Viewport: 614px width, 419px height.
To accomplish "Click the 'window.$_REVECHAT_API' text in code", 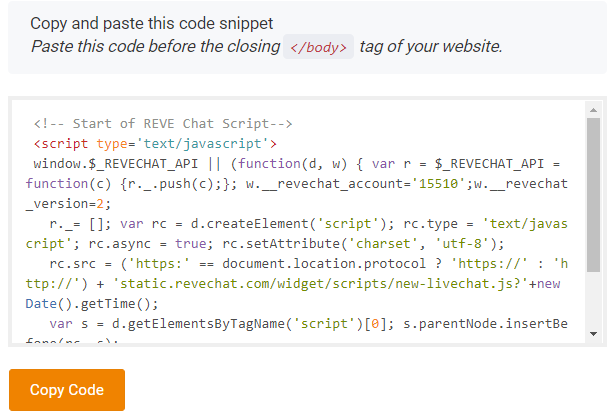I will 116,164.
